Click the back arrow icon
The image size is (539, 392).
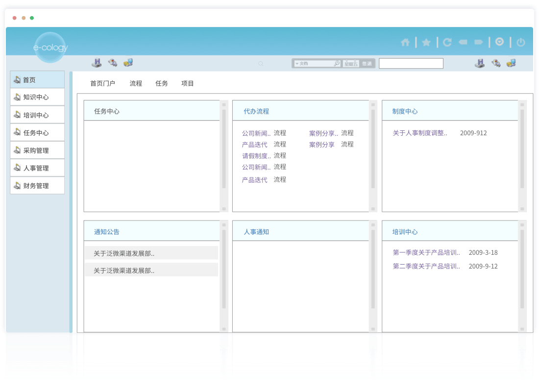(x=463, y=43)
